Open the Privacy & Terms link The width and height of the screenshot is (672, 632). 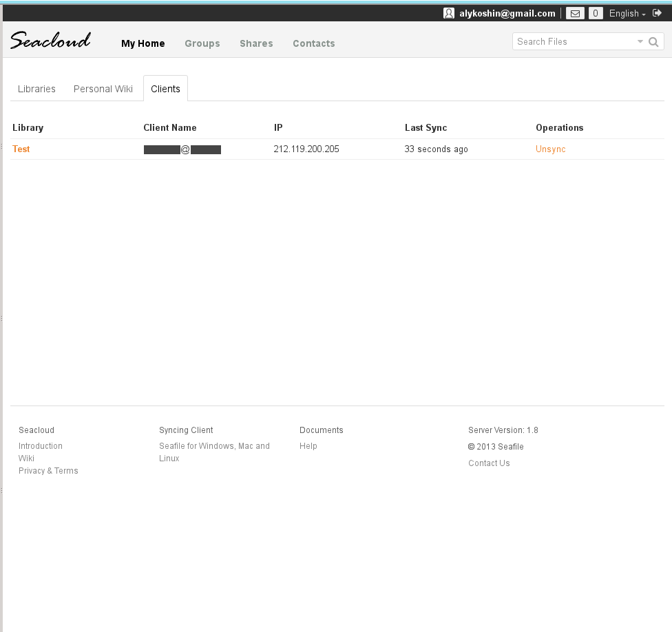[x=48, y=471]
